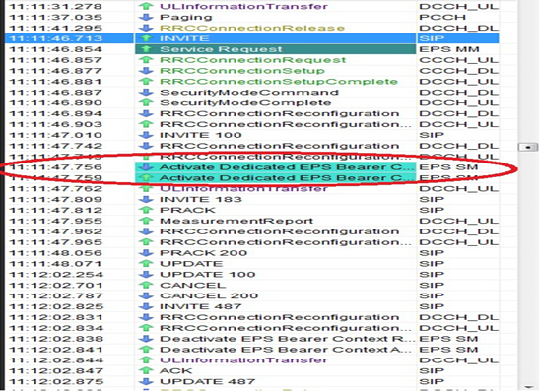Click the timestamp 11:12:02.254
This screenshot has width=539, height=392.
coord(56,275)
